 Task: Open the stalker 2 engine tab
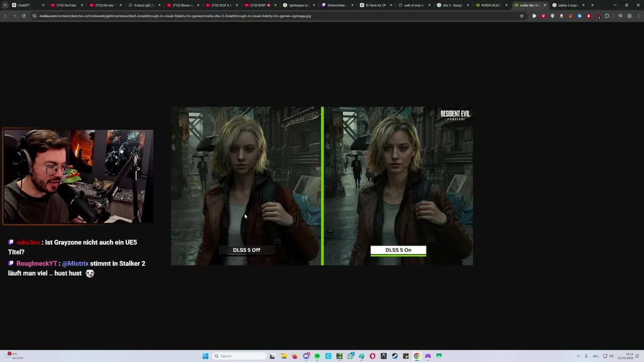[568, 5]
